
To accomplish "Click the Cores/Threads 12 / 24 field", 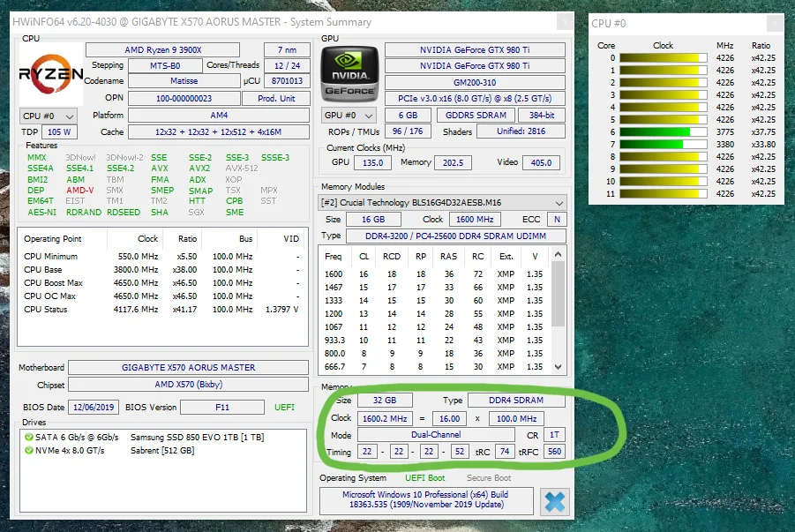I will click(287, 66).
